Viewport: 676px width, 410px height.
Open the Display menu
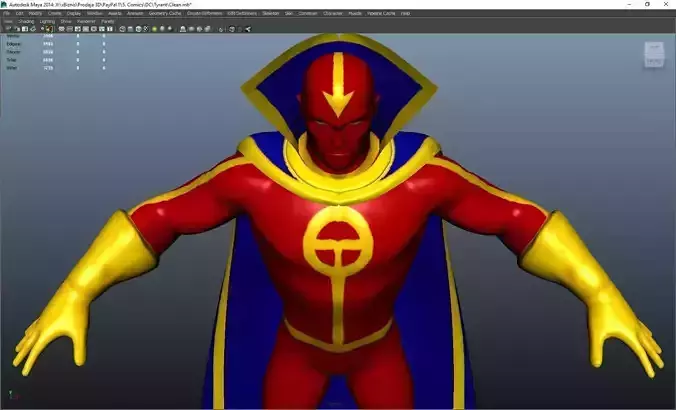tap(74, 13)
